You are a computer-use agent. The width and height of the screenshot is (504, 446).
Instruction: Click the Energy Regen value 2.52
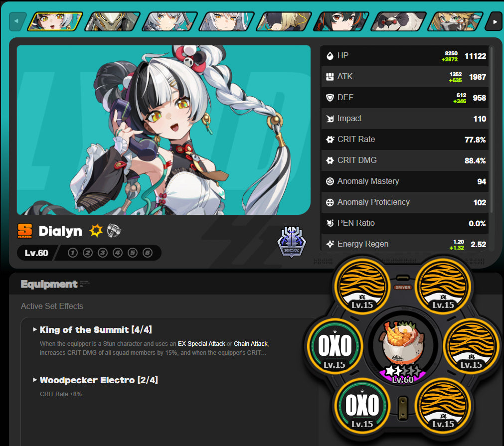click(478, 245)
